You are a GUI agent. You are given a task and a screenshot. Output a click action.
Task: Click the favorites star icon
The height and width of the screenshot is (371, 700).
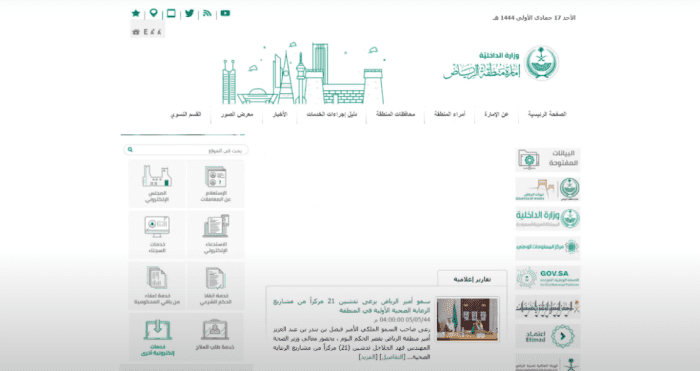136,13
